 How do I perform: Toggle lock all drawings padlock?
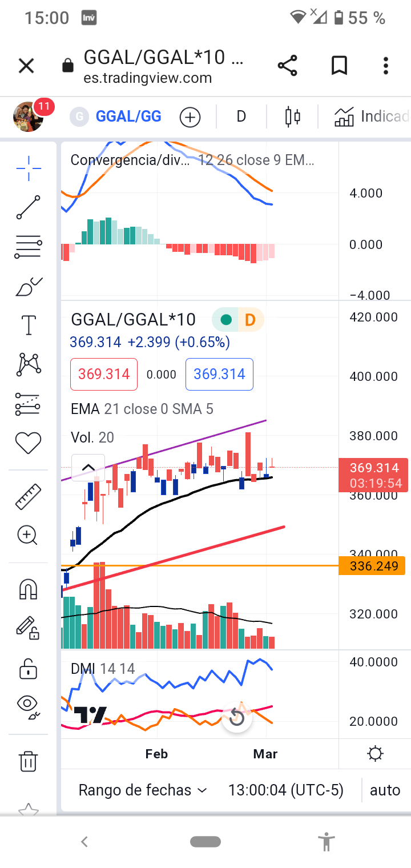pyautogui.click(x=29, y=668)
